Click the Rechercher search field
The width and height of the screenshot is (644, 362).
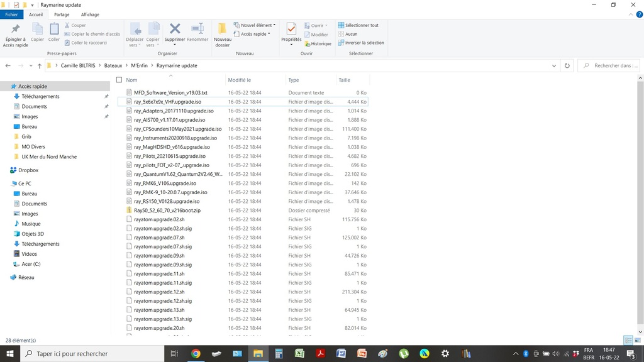click(x=610, y=65)
